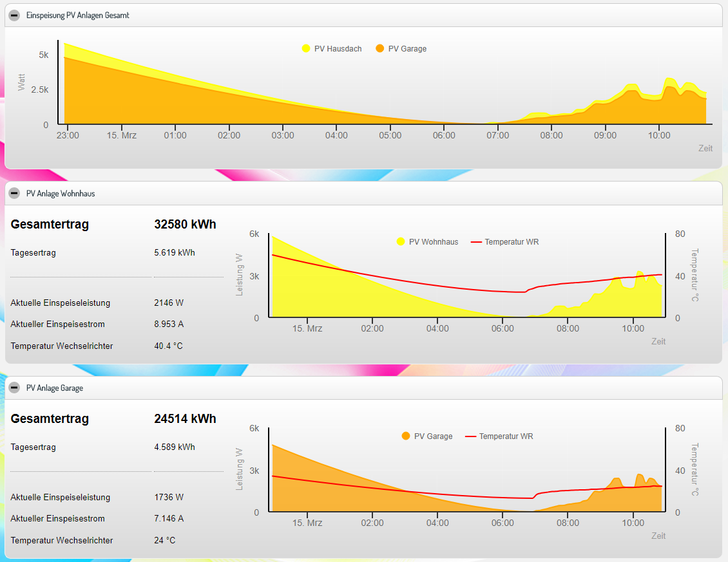Viewport: 728px width, 562px height.
Task: Click the Tagesertrag value 5.619 kWh
Action: [x=175, y=252]
